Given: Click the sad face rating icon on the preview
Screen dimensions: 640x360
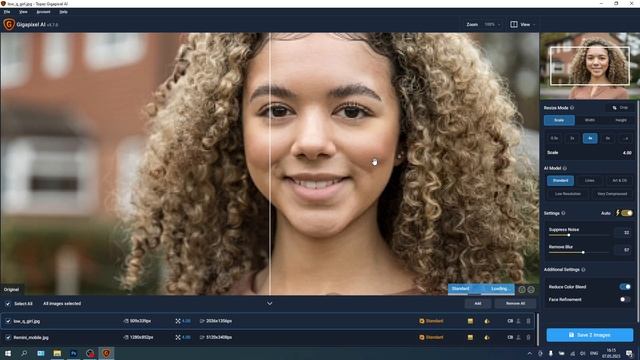Looking at the screenshot, I should pos(531,289).
